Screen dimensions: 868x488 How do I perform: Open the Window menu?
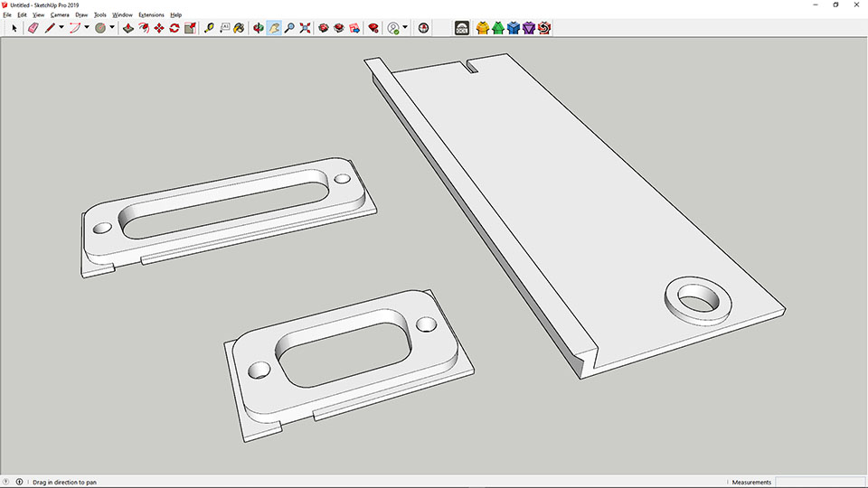tap(122, 15)
